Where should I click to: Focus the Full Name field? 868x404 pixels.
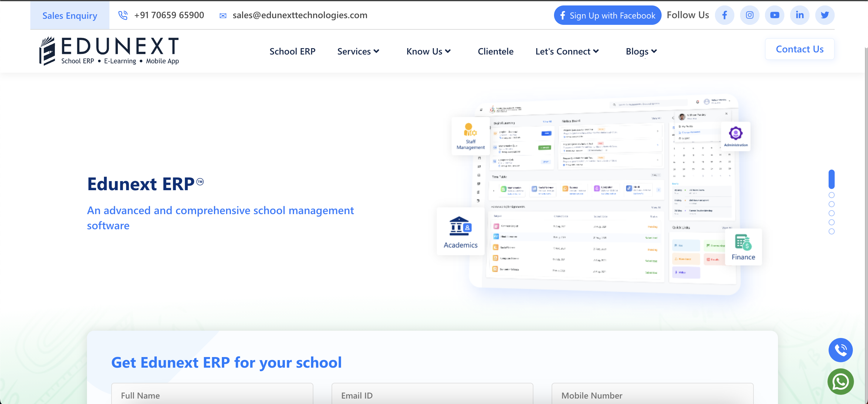(212, 394)
